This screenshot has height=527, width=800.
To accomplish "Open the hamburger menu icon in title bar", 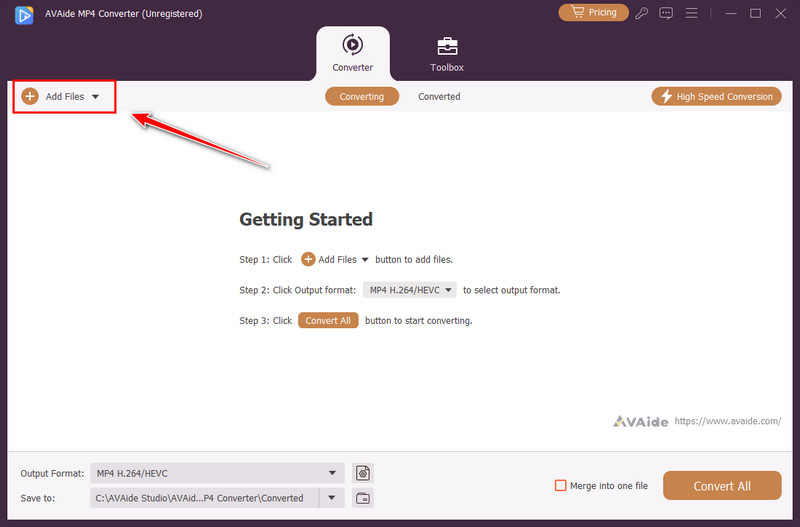I will (693, 13).
